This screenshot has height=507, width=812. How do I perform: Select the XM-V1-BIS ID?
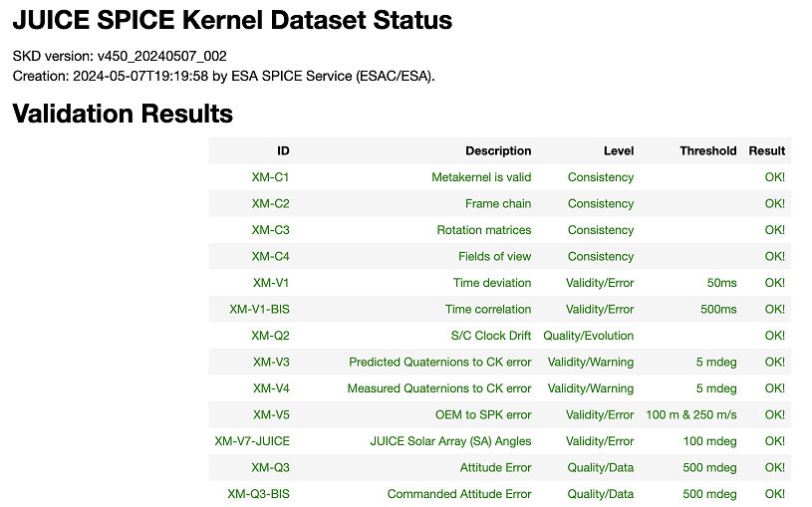tap(259, 309)
